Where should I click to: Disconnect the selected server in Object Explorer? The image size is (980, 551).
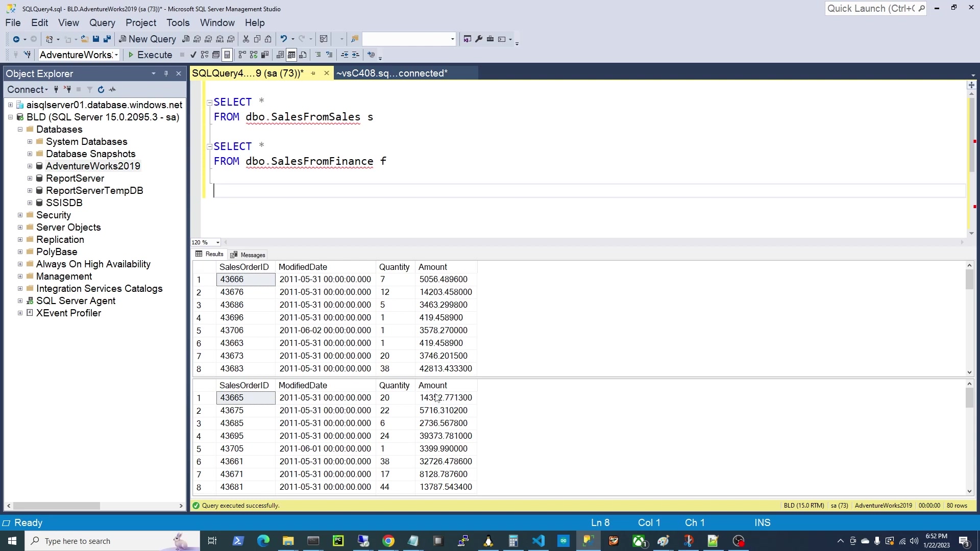click(x=67, y=89)
